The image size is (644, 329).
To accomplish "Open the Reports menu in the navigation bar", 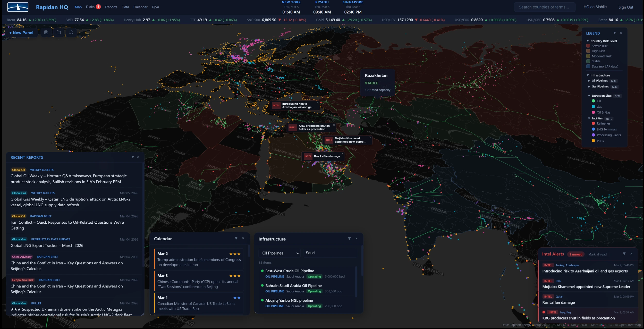I will coord(111,7).
